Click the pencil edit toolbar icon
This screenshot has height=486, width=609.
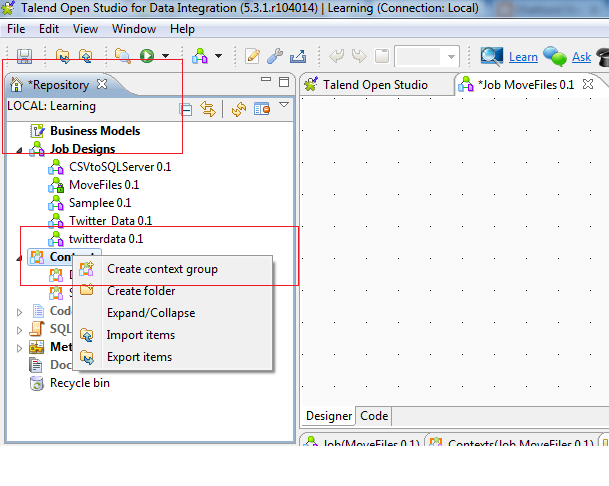[252, 56]
